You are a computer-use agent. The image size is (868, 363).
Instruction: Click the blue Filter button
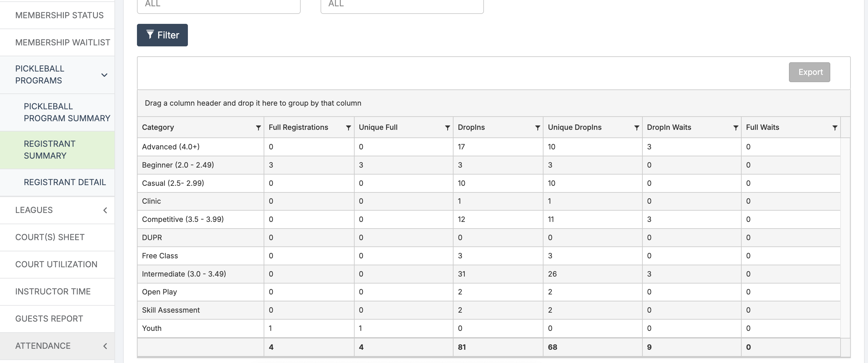tap(162, 35)
